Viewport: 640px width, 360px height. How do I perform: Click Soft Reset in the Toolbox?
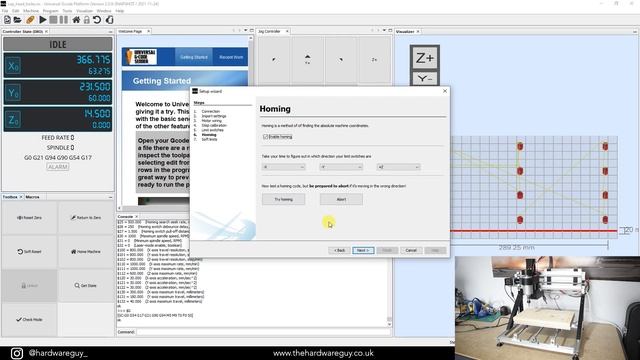pyautogui.click(x=29, y=251)
